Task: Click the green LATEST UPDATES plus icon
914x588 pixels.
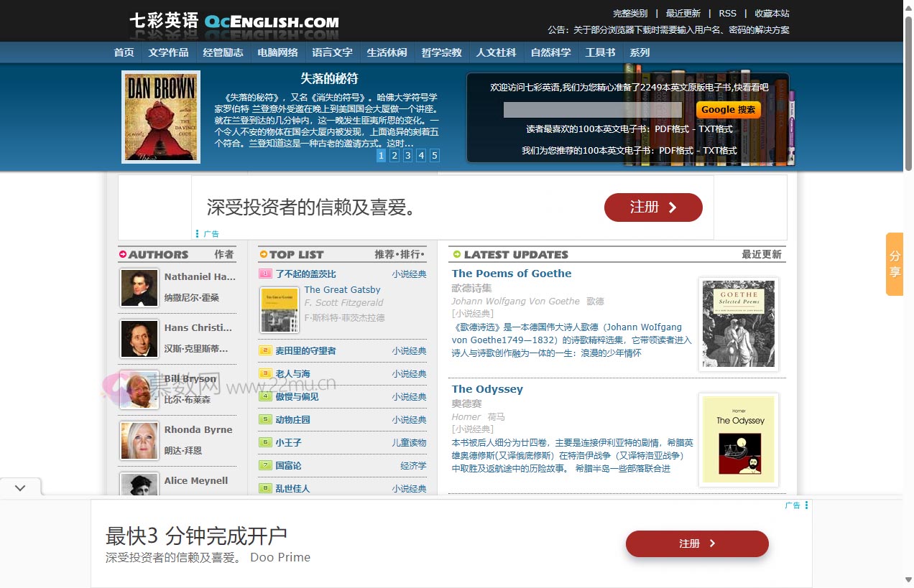Action: tap(456, 253)
